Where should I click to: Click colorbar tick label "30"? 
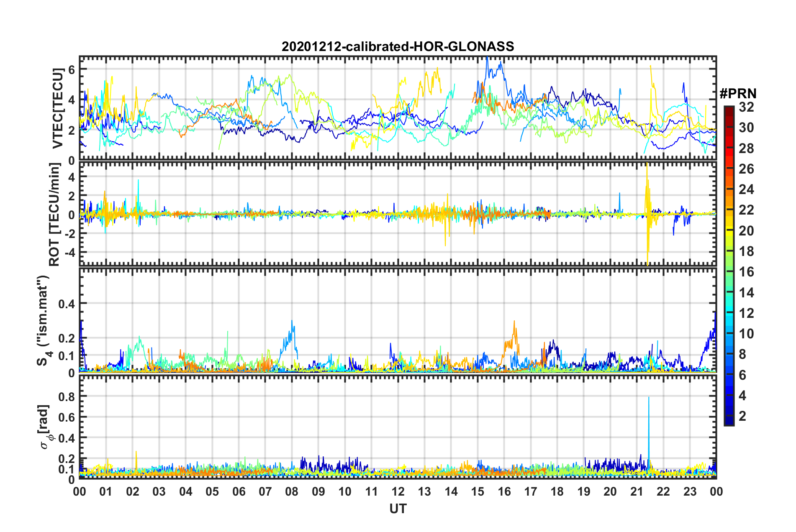pos(746,128)
